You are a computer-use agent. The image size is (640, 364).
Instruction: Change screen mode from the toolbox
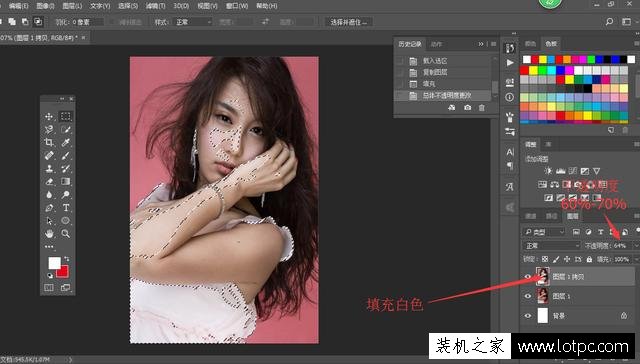tap(65, 288)
